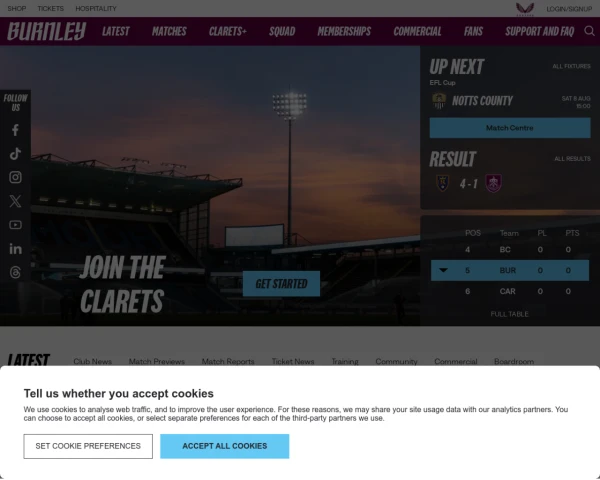The height and width of the screenshot is (480, 600).
Task: Click the Castore sponsor logo
Action: 525,9
